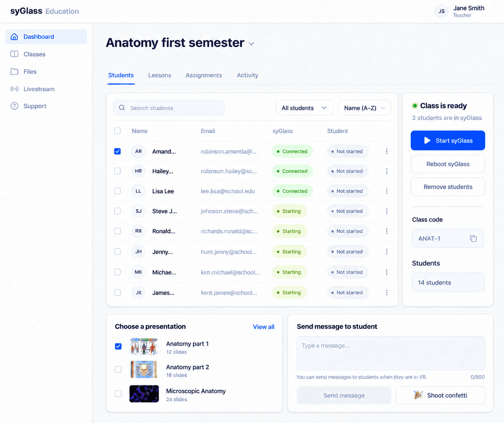
Task: Open more options for Ronald's row
Action: point(387,231)
